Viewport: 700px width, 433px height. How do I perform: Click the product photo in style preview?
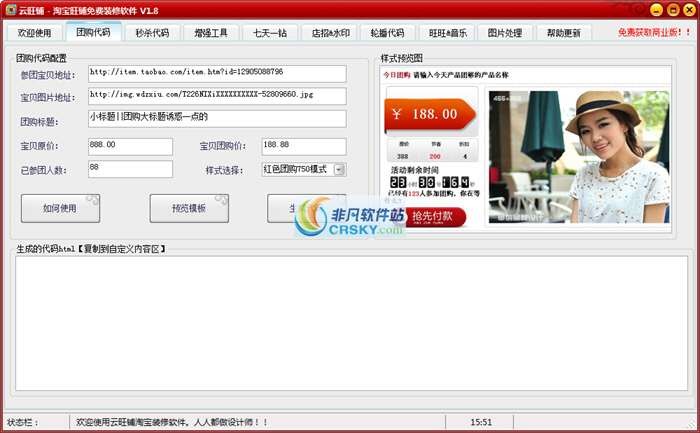click(x=579, y=156)
